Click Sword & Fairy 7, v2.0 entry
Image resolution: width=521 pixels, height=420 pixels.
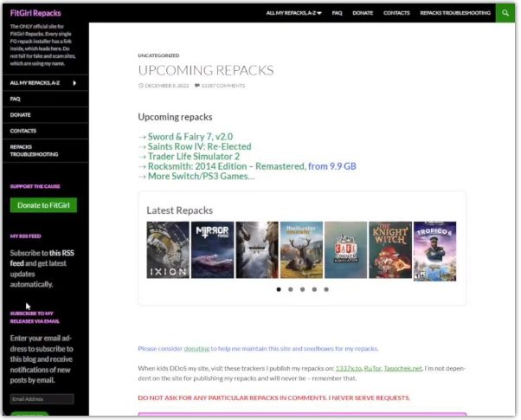tap(190, 137)
